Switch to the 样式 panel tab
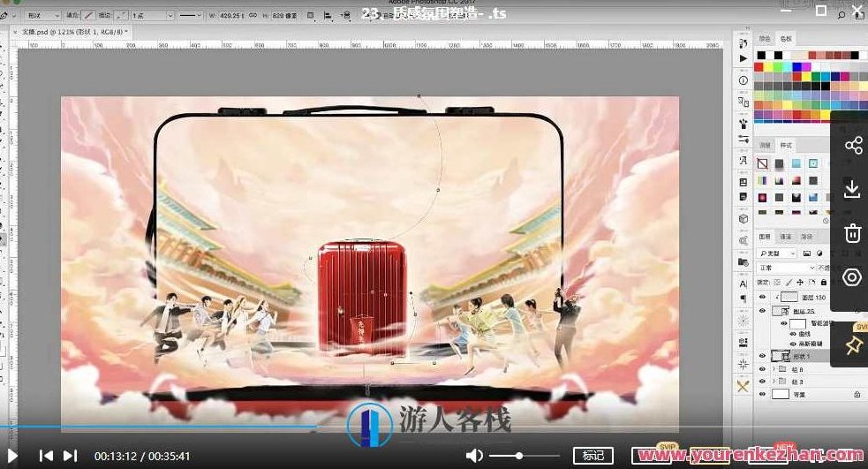The image size is (868, 469). pos(786,145)
